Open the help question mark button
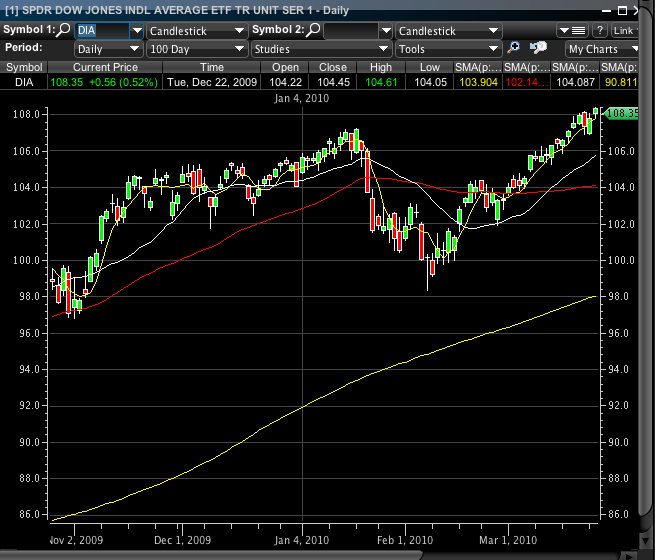The width and height of the screenshot is (655, 560). pyautogui.click(x=600, y=30)
